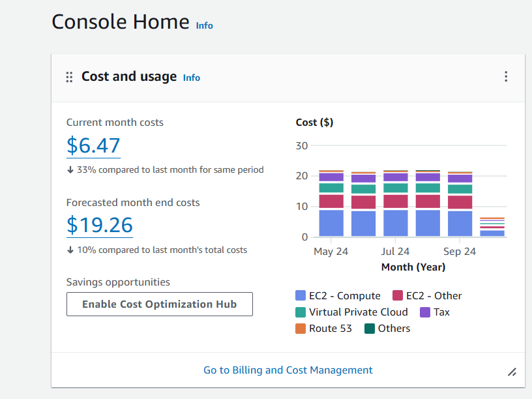Click the 'Console Home' page heading
This screenshot has width=532, height=399.
[121, 22]
